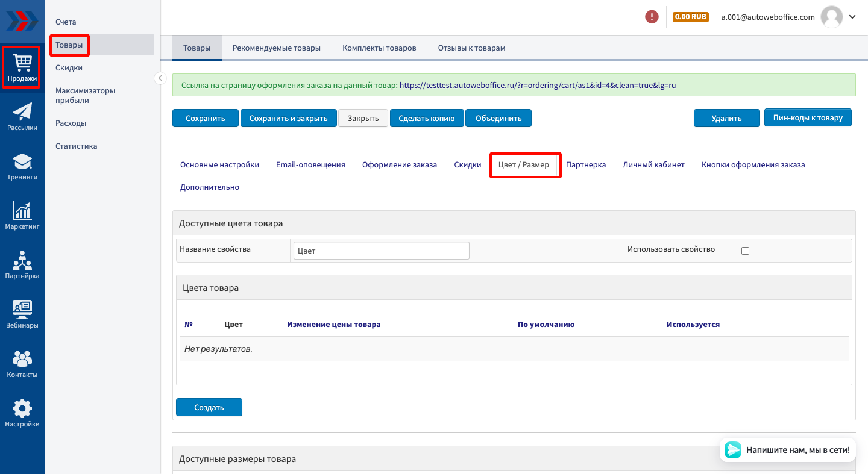Select Скидки in the sidebar menu
This screenshot has width=868, height=474.
pyautogui.click(x=69, y=68)
